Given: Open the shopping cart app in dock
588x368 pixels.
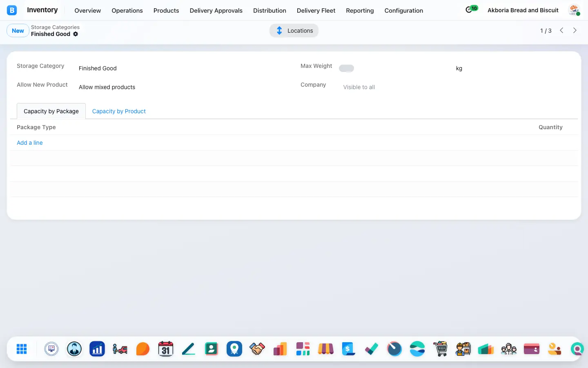Looking at the screenshot, I should 440,349.
